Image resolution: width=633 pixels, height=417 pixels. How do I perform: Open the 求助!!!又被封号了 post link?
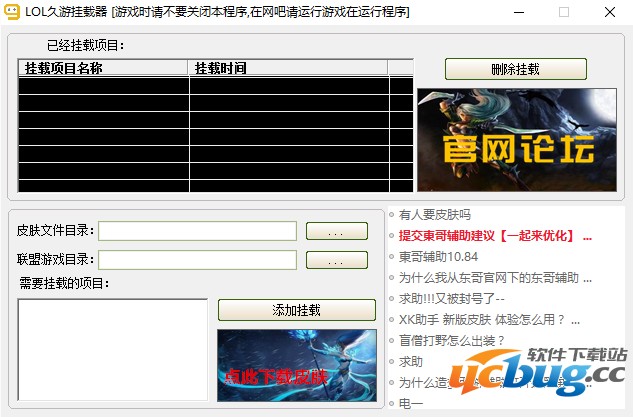pos(452,298)
